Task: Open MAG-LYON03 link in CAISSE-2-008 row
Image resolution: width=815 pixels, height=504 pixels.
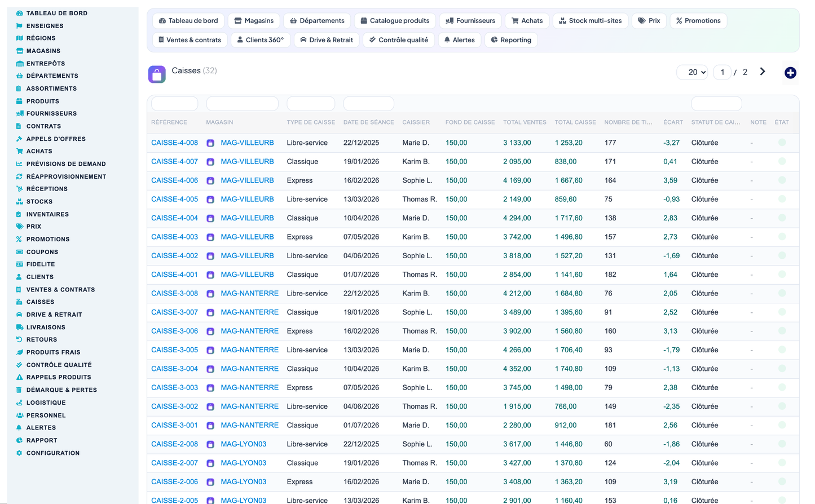Action: pos(244,444)
